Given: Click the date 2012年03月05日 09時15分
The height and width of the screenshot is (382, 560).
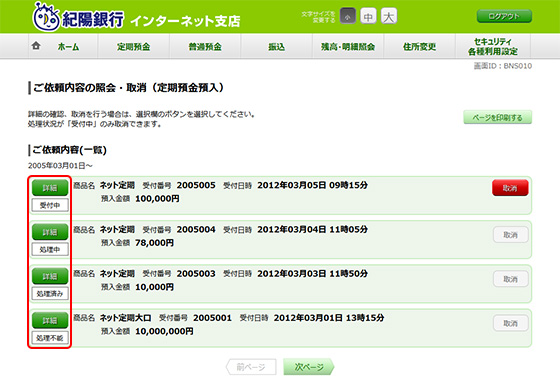Looking at the screenshot, I should (x=312, y=185).
